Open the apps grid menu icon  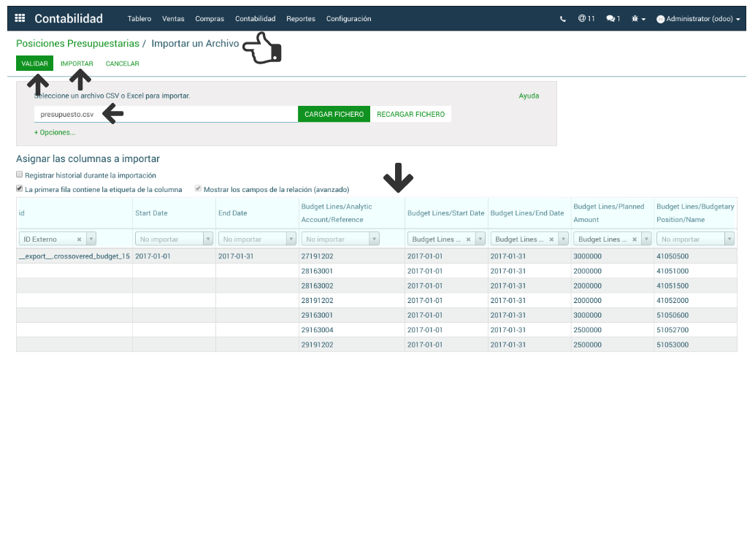[x=20, y=18]
